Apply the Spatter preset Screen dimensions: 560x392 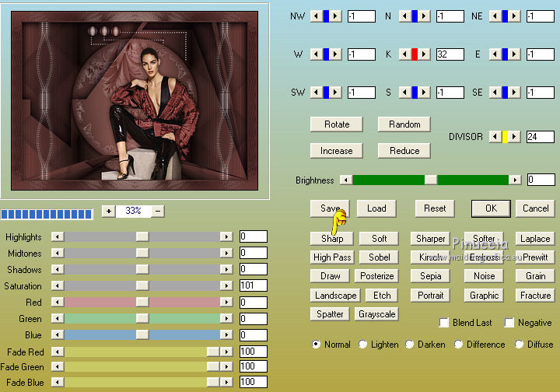point(330,314)
